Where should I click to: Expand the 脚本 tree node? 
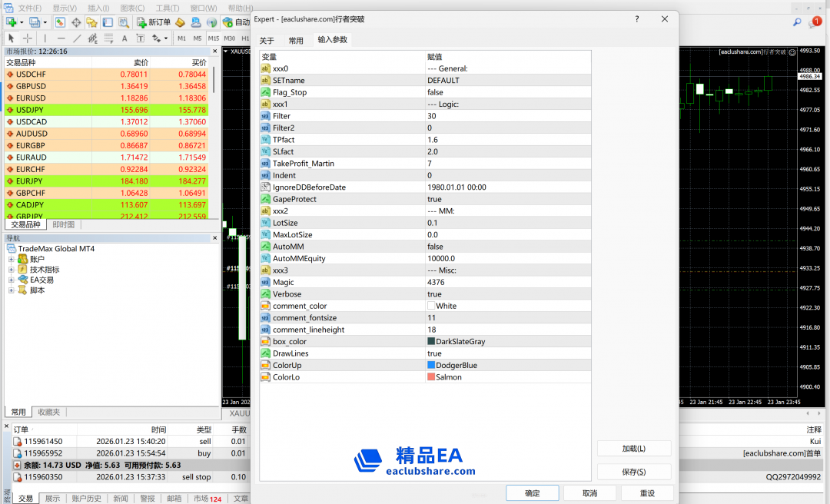coord(12,290)
